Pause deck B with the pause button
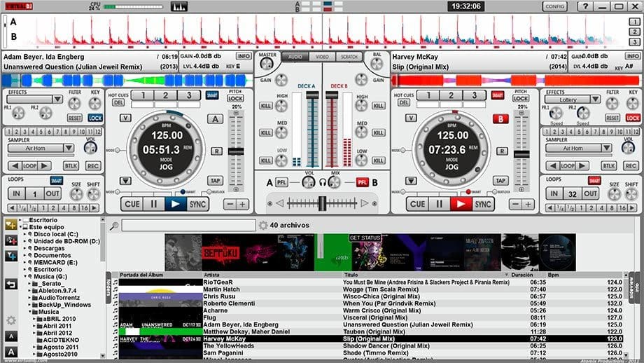The image size is (644, 363). 440,205
